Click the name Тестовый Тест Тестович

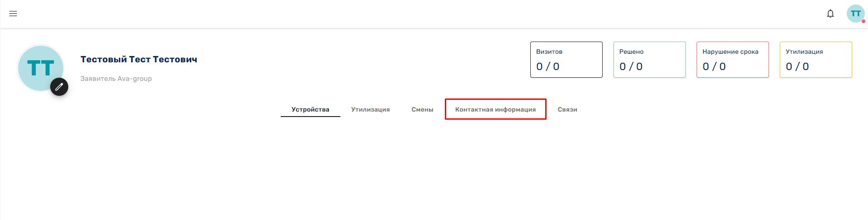tap(139, 59)
